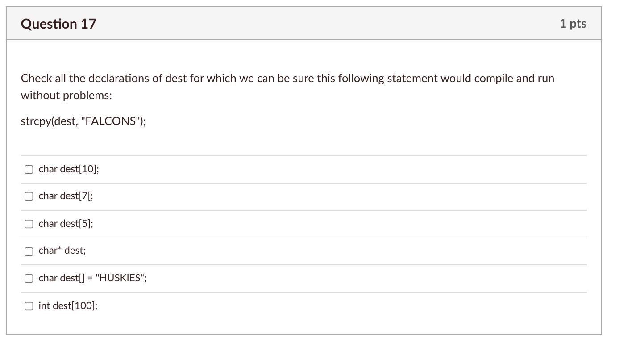Click the label text 'char dest[7[;'

pos(66,196)
